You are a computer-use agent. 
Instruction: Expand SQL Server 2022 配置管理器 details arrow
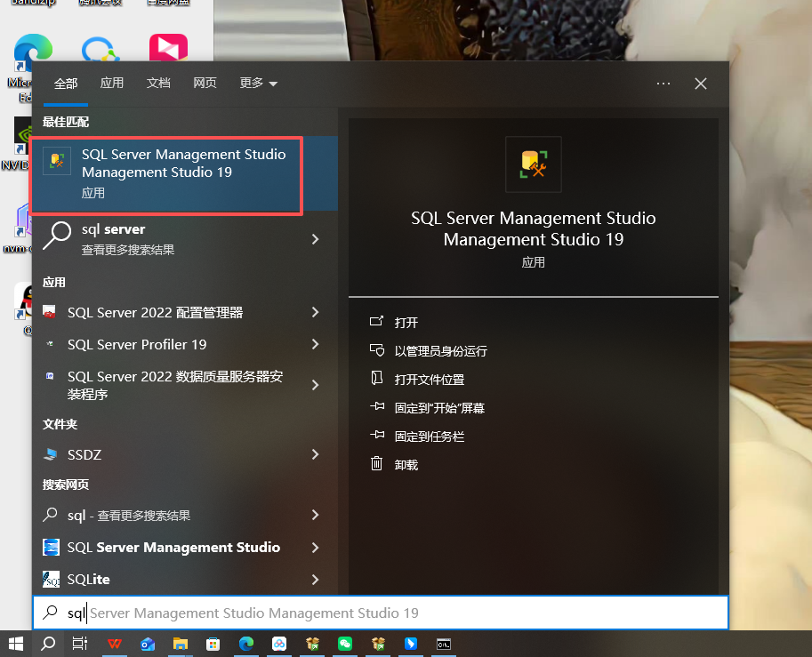(316, 312)
